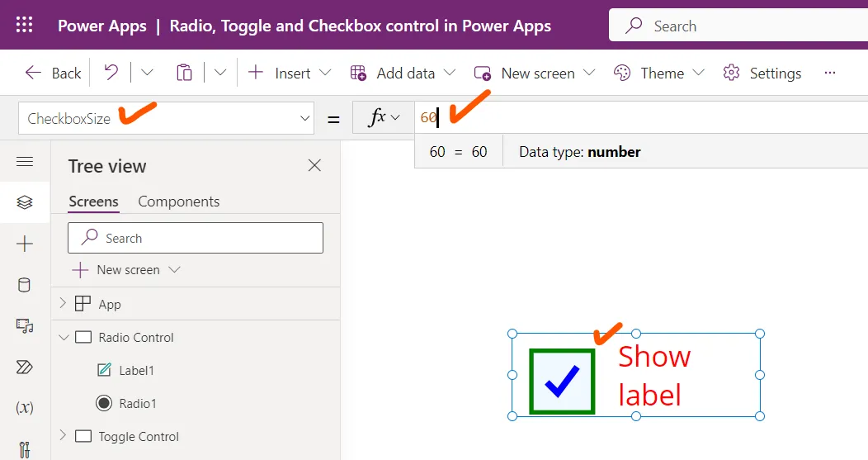This screenshot has height=460, width=868.
Task: Expand the Toggle Control screen node
Action: (63, 435)
